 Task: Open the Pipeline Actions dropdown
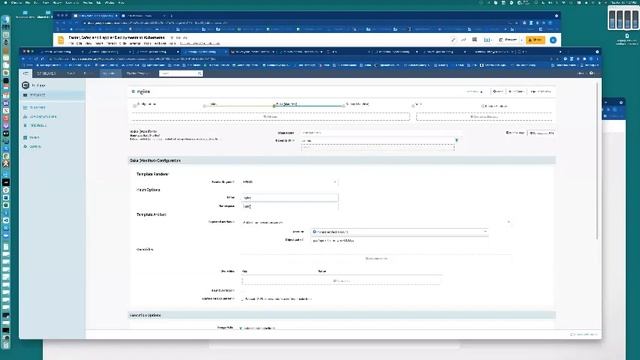(x=541, y=91)
